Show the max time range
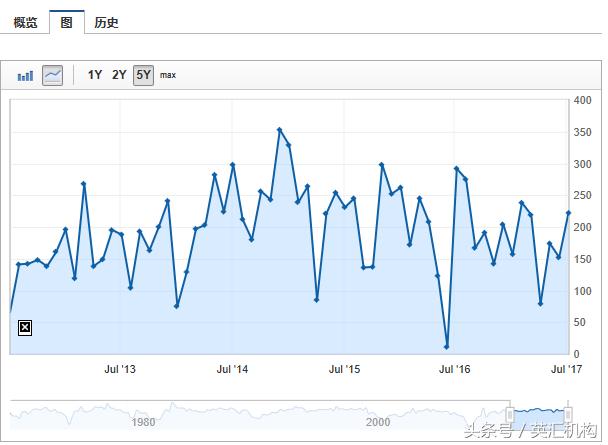 (168, 75)
